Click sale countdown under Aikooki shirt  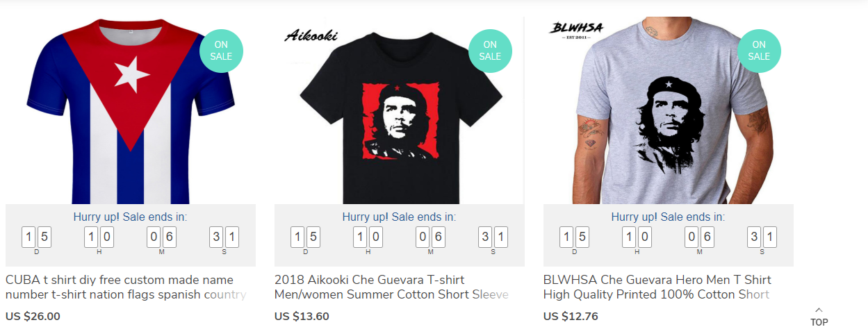pyautogui.click(x=399, y=217)
